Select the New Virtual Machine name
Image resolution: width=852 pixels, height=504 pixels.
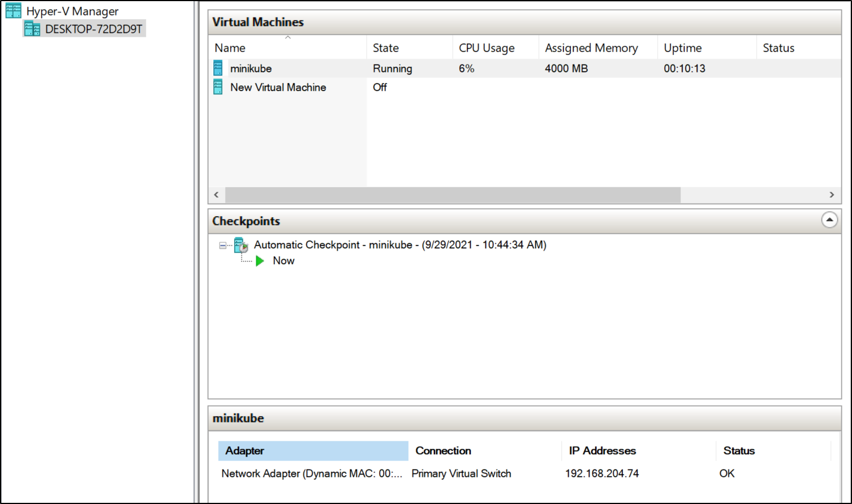click(x=278, y=87)
